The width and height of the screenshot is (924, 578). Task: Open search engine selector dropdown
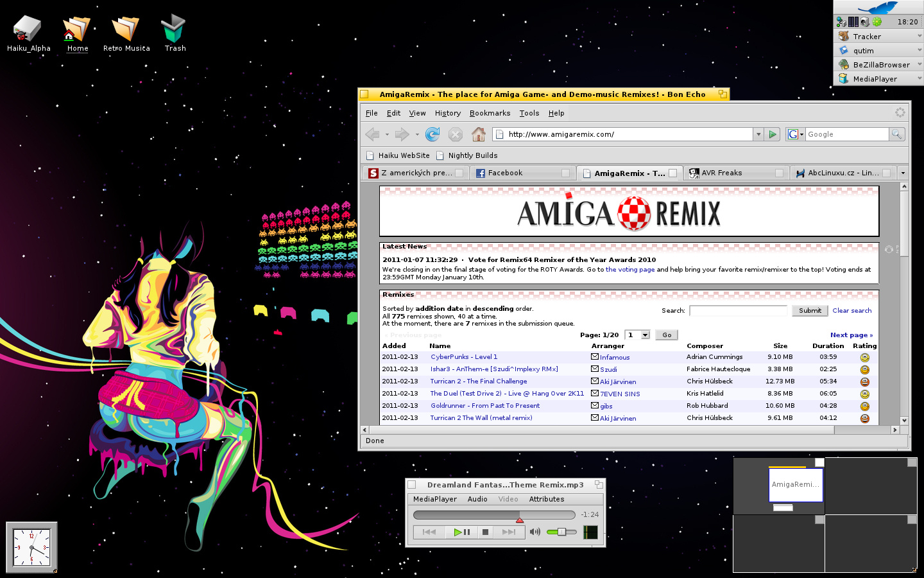click(795, 134)
